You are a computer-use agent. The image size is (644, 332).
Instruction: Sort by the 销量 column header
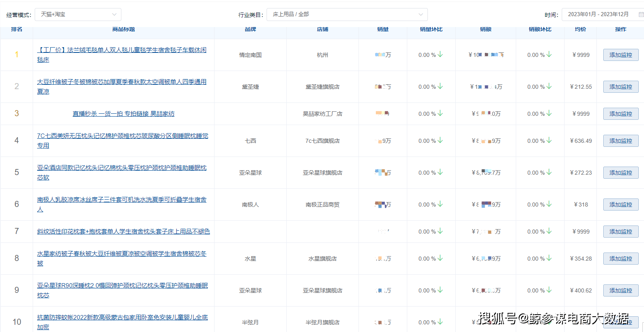click(x=383, y=29)
